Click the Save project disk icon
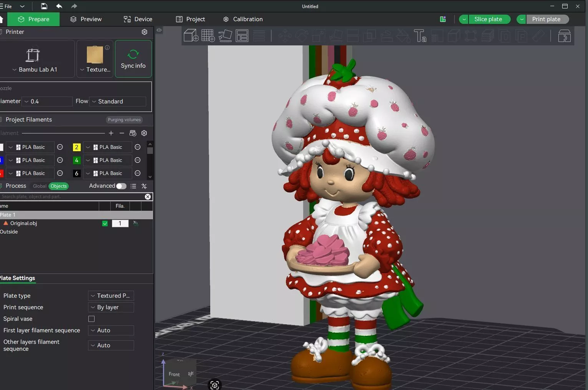This screenshot has width=588, height=390. [44, 6]
